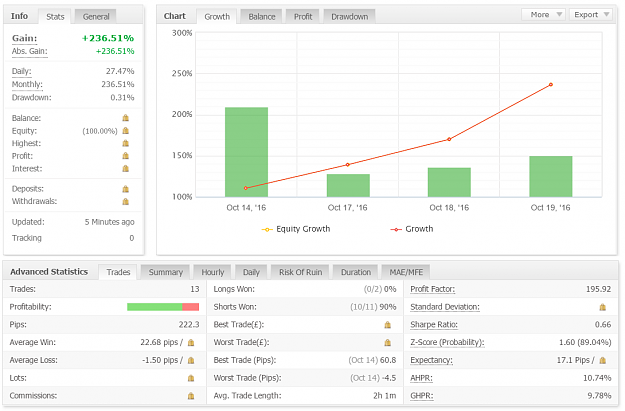Toggle Equity Growth series in legend
The width and height of the screenshot is (625, 411).
tap(296, 229)
